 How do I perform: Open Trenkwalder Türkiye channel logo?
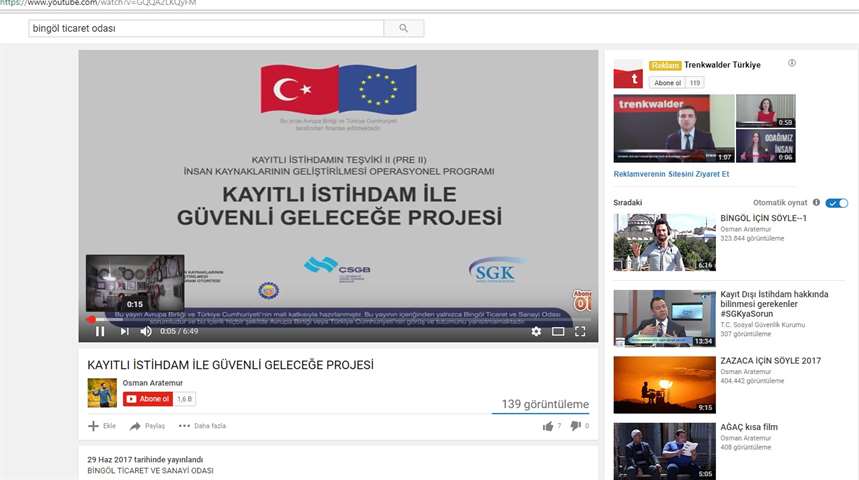(628, 74)
